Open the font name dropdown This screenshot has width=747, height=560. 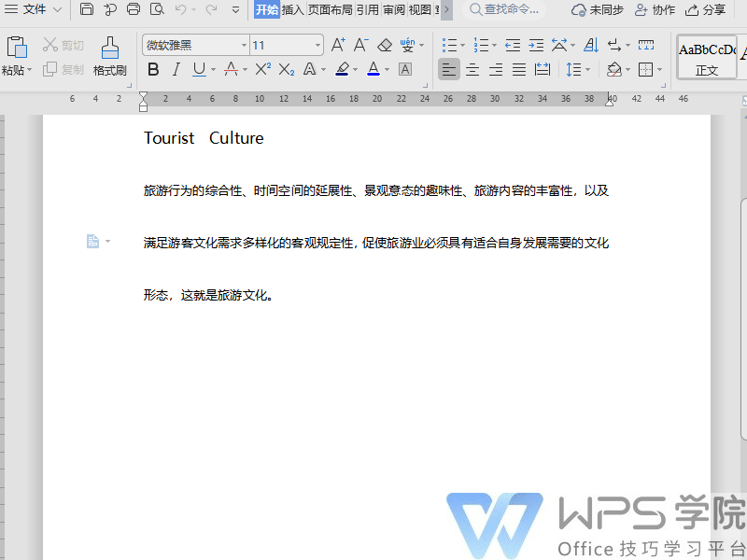coord(245,44)
